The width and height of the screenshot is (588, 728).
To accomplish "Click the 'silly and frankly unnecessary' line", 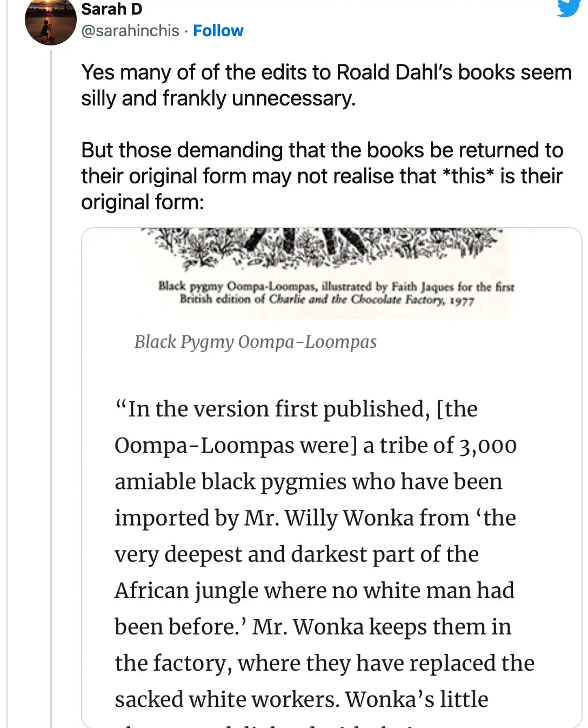I will click(x=218, y=98).
